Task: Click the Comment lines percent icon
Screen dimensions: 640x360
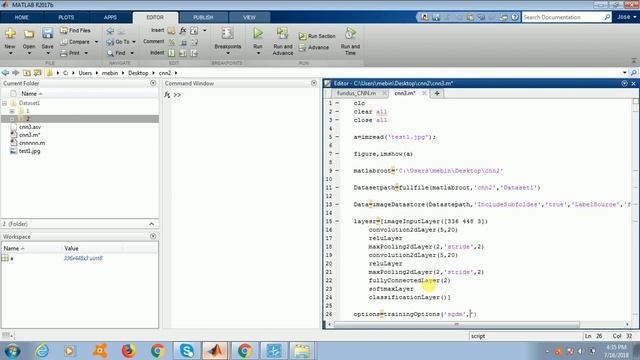Action: click(x=172, y=42)
